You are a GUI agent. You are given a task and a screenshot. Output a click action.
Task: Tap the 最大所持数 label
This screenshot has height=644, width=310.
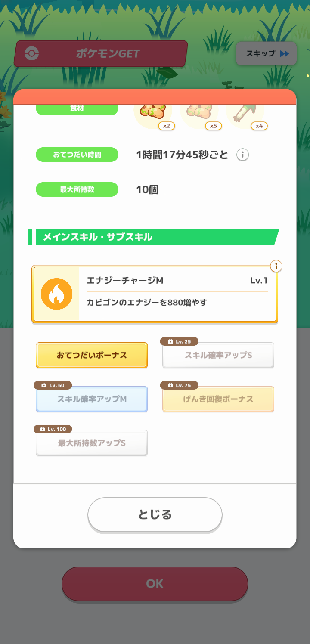click(77, 189)
